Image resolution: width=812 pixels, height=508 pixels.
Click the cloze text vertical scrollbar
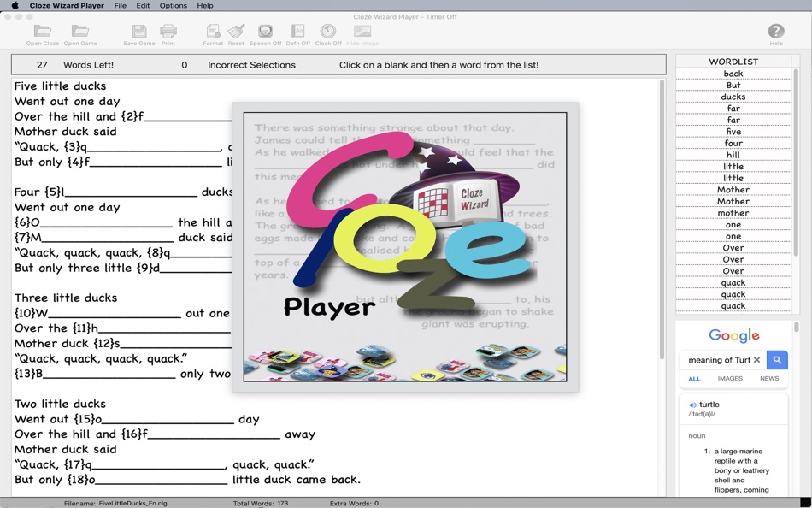(662, 219)
